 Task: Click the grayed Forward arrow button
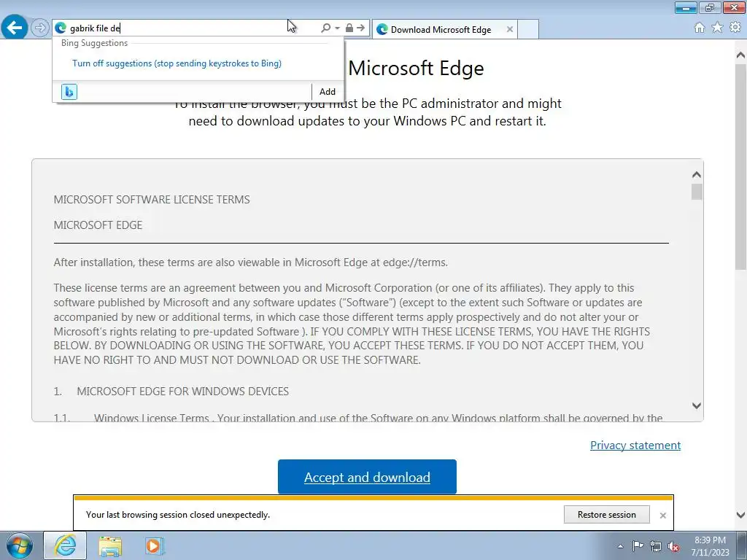point(40,28)
